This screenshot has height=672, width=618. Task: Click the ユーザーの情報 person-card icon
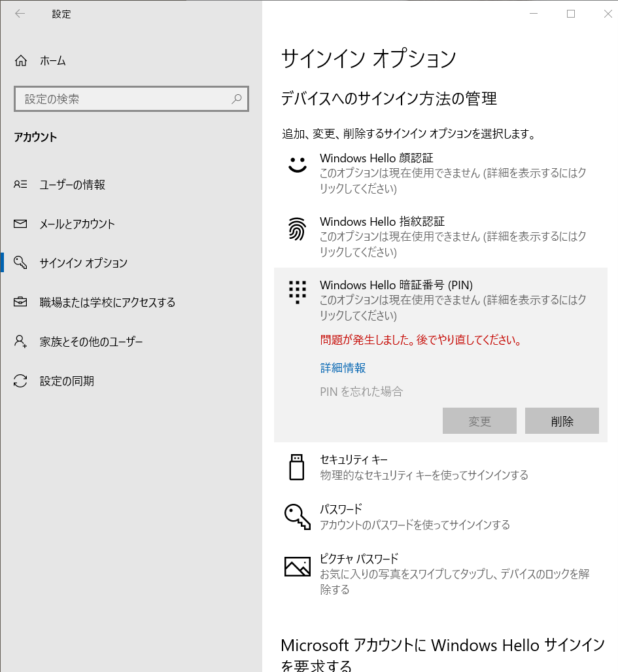click(x=20, y=185)
